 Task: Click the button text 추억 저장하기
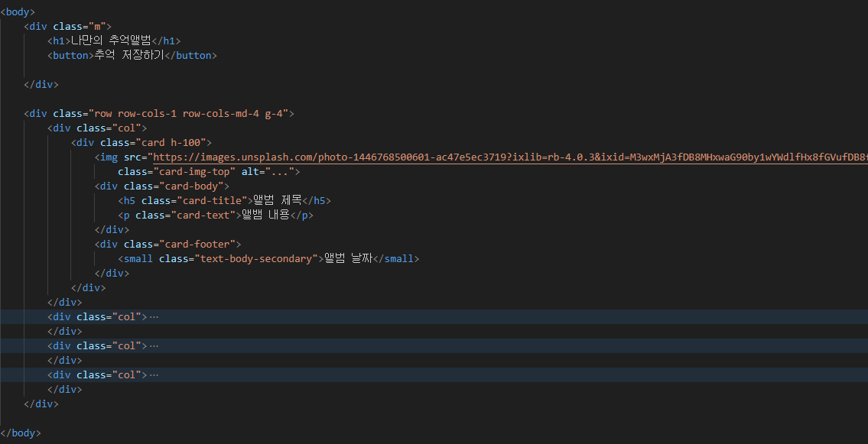point(129,55)
